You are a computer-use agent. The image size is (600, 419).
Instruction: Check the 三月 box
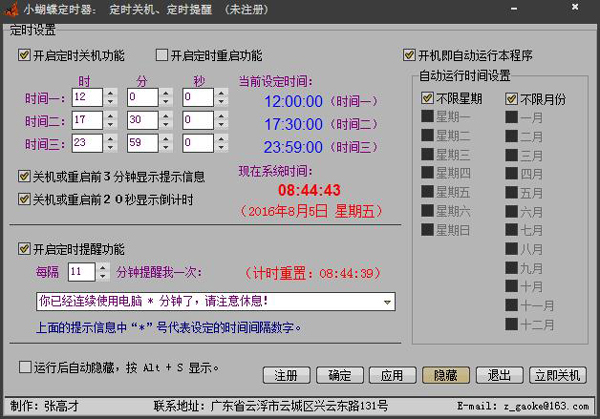pyautogui.click(x=511, y=155)
